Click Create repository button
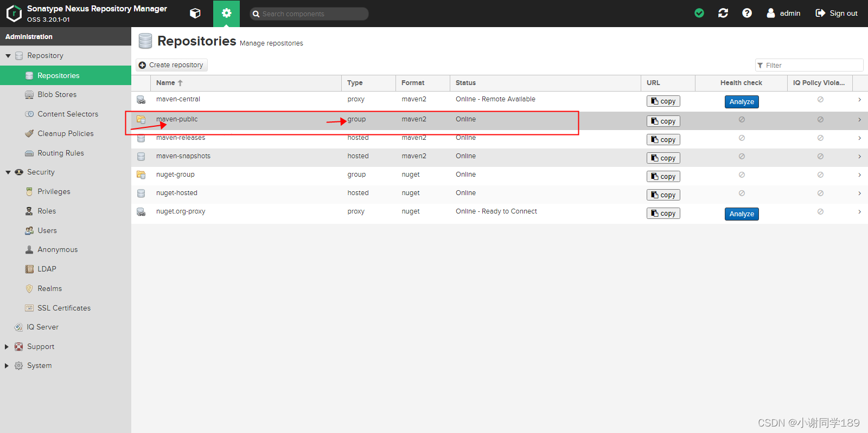 (171, 65)
